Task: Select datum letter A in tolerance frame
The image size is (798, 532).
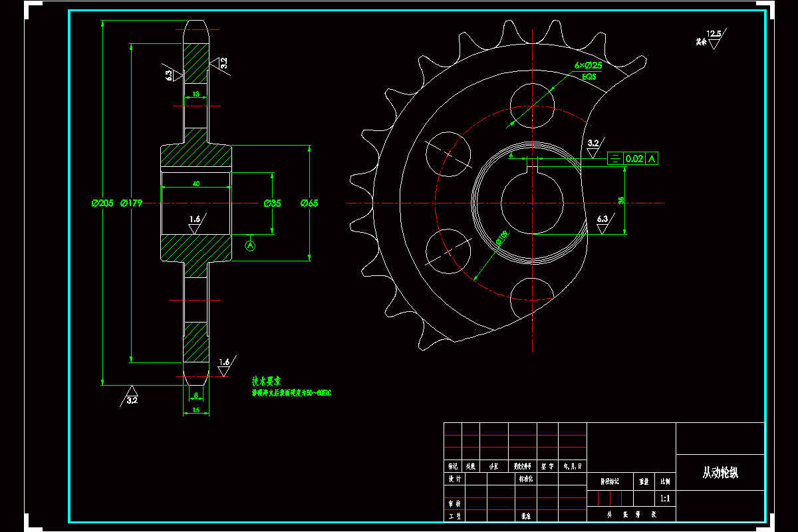Action: coord(652,158)
